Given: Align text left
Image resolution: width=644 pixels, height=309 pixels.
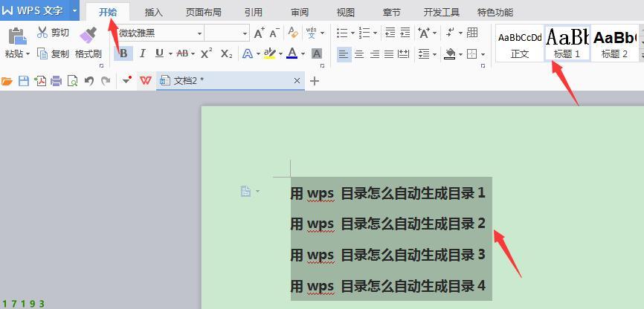Looking at the screenshot, I should point(344,53).
